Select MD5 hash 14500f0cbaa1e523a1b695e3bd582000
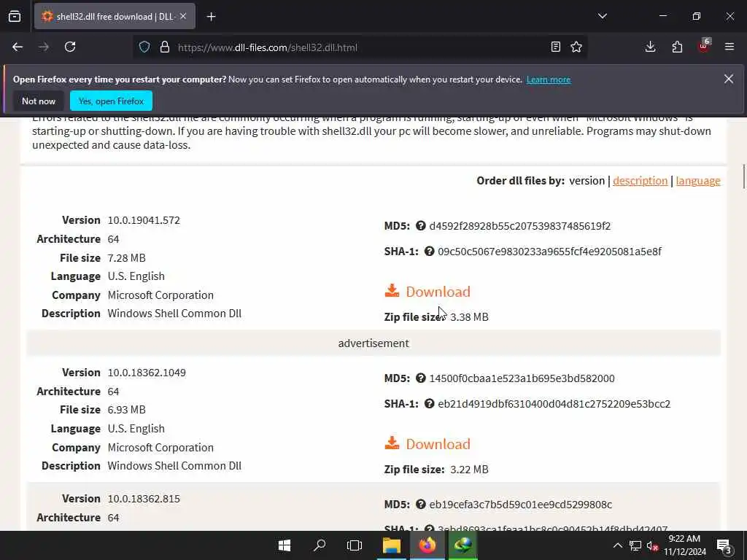Viewport: 747px width, 560px height. (x=522, y=378)
